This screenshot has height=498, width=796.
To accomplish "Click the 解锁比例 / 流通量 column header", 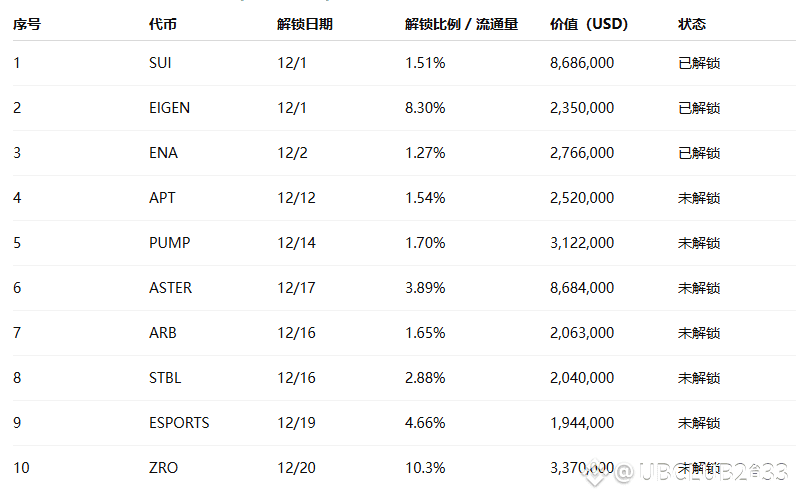I will (x=461, y=24).
